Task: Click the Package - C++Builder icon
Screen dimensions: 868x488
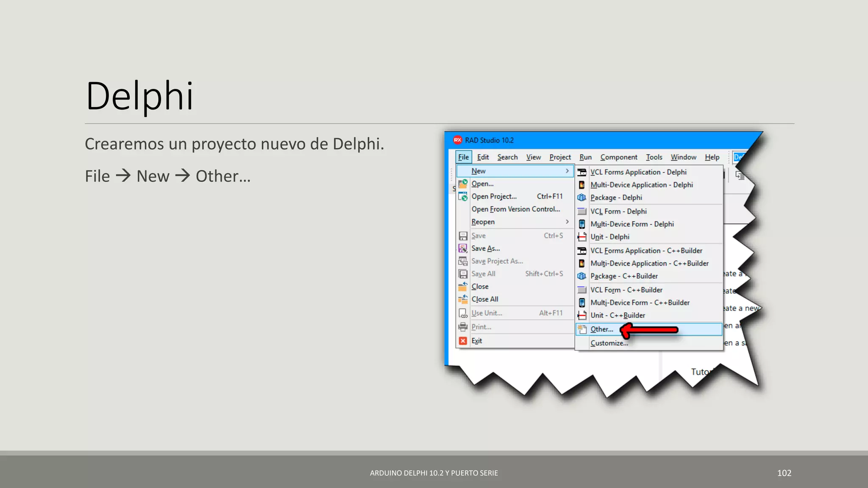Action: (x=582, y=276)
